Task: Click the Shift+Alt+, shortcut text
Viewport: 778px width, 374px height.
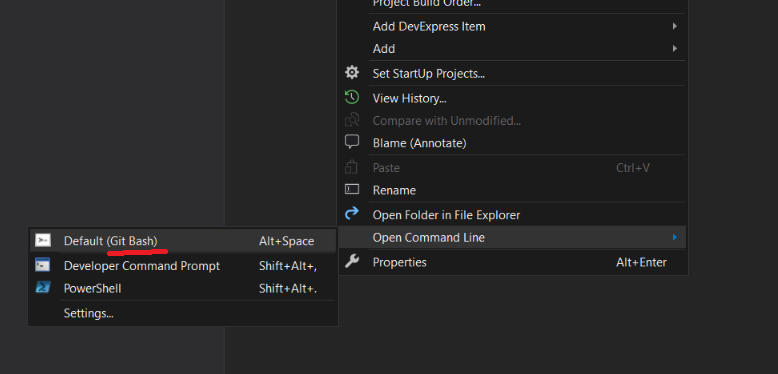Action: coord(288,266)
